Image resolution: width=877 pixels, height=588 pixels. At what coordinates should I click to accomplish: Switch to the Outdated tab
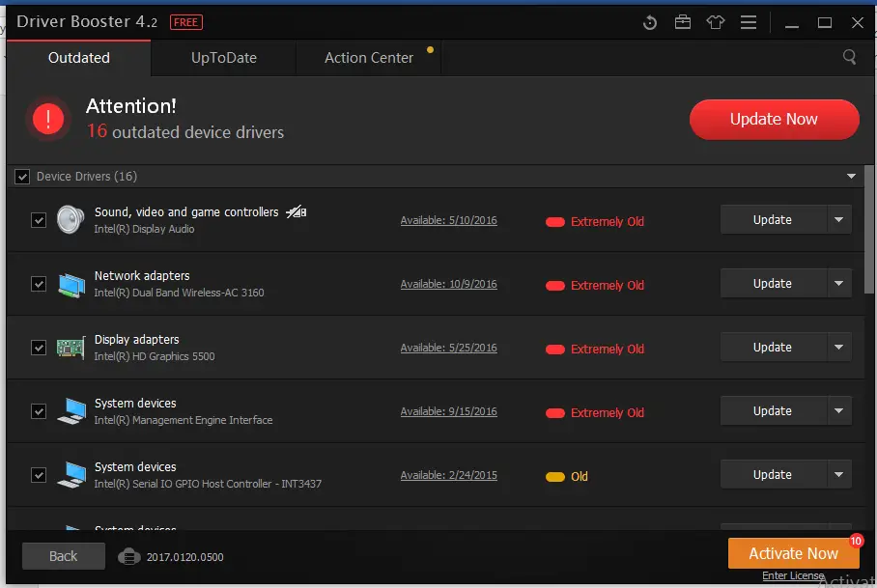point(79,58)
